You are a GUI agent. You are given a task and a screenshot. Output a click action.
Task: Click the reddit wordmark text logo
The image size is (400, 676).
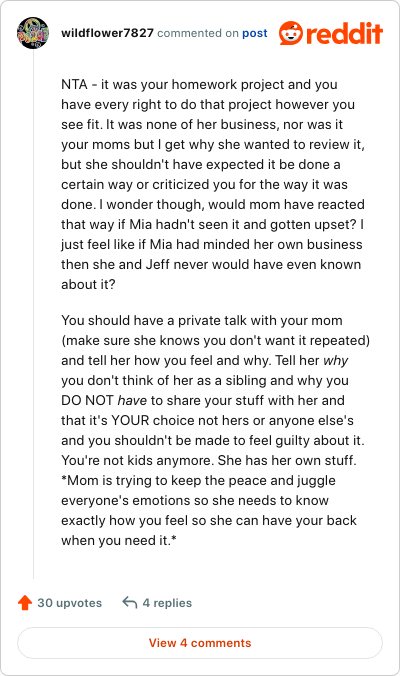point(344,34)
